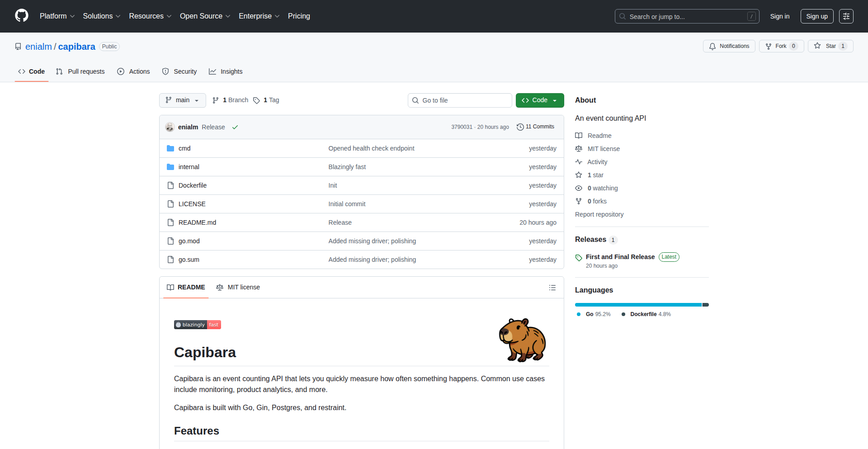Image resolution: width=868 pixels, height=449 pixels.
Task: Open the notifications bell icon
Action: (712, 46)
